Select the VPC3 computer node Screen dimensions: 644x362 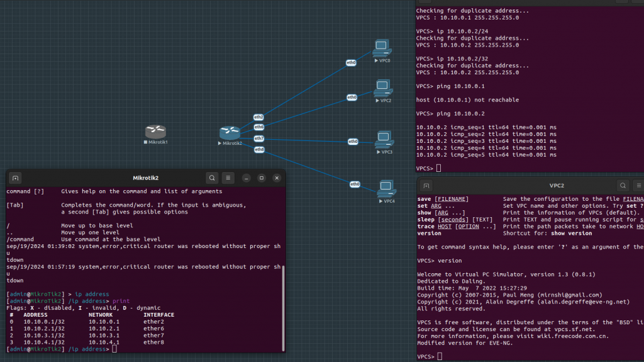pyautogui.click(x=384, y=140)
